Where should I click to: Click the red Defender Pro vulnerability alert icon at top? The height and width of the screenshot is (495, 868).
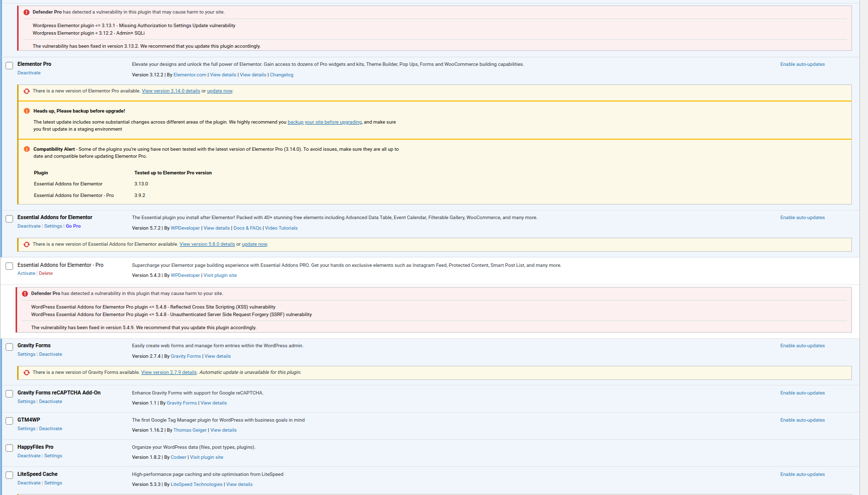(x=26, y=12)
